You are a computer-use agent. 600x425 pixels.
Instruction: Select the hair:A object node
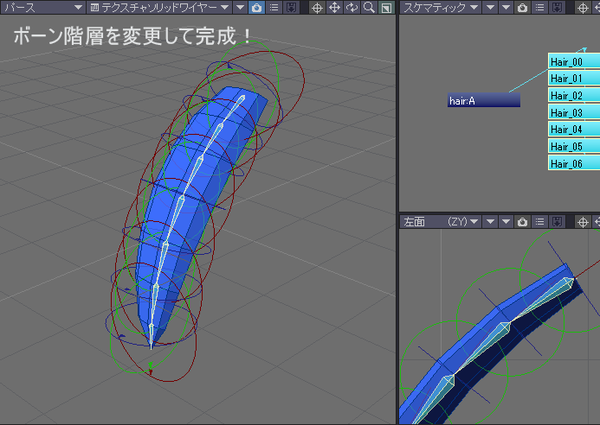pos(484,100)
